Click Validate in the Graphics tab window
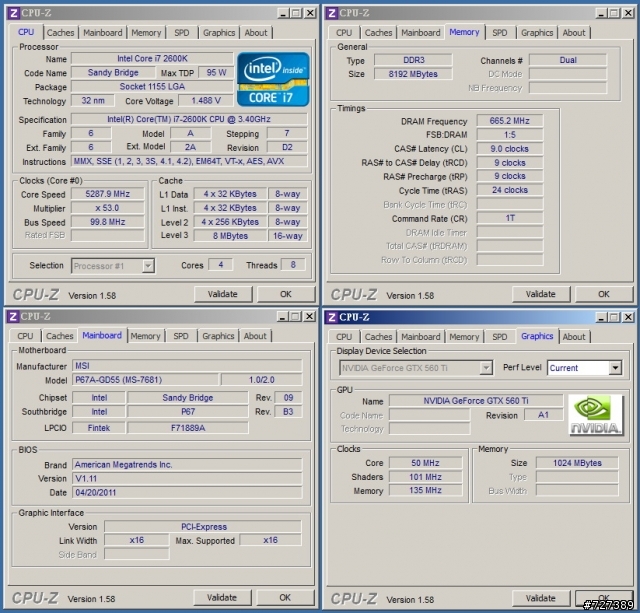This screenshot has height=613, width=640. coord(540,598)
